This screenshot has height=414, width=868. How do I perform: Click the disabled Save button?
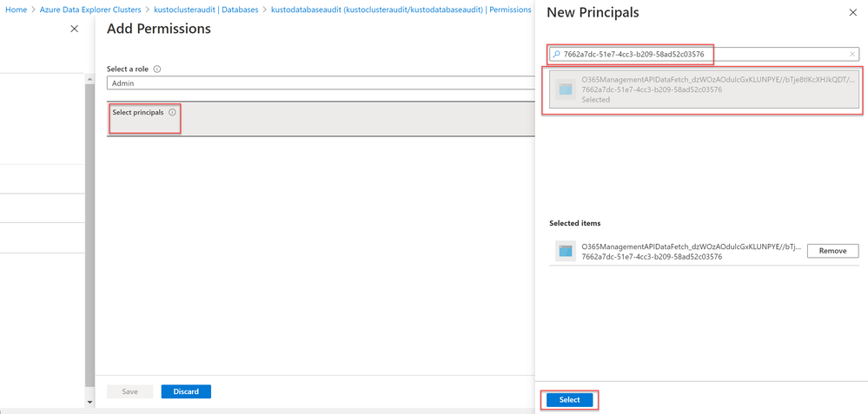click(x=129, y=391)
